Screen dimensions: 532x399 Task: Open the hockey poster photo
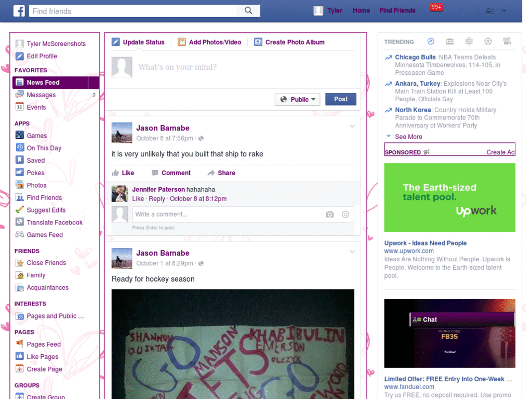233,344
